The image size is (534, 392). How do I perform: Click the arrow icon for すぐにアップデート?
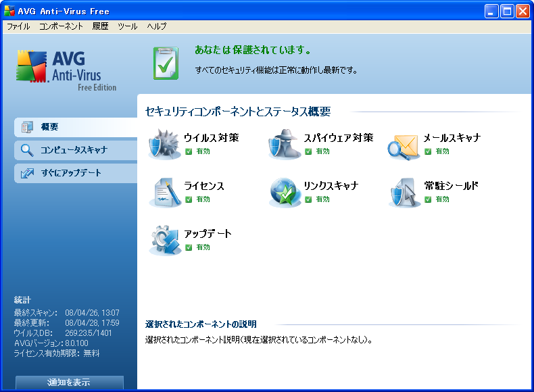[x=27, y=173]
